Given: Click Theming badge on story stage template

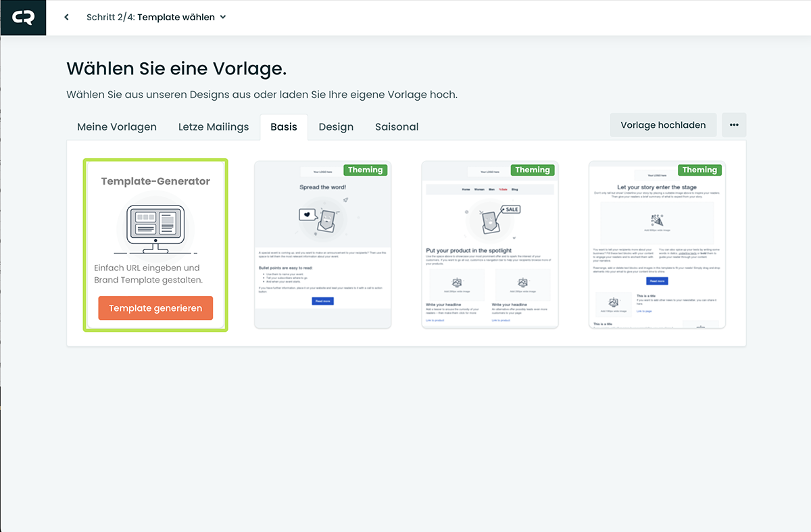Looking at the screenshot, I should (699, 170).
